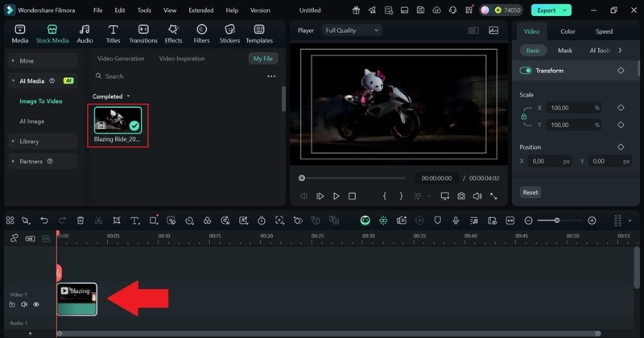Mute the Video 1 track
Viewport: 644px width, 338px height.
pyautogui.click(x=24, y=304)
